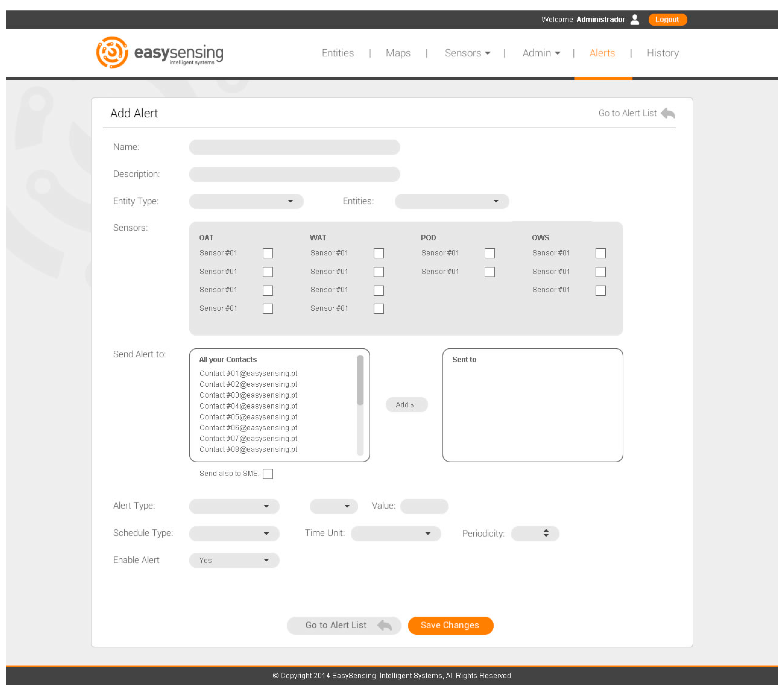The image size is (784, 691).
Task: Click the Administrador user profile icon
Action: tap(635, 20)
